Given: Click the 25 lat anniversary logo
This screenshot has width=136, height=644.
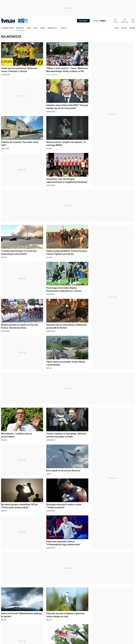Looking at the screenshot, I should pos(23,21).
